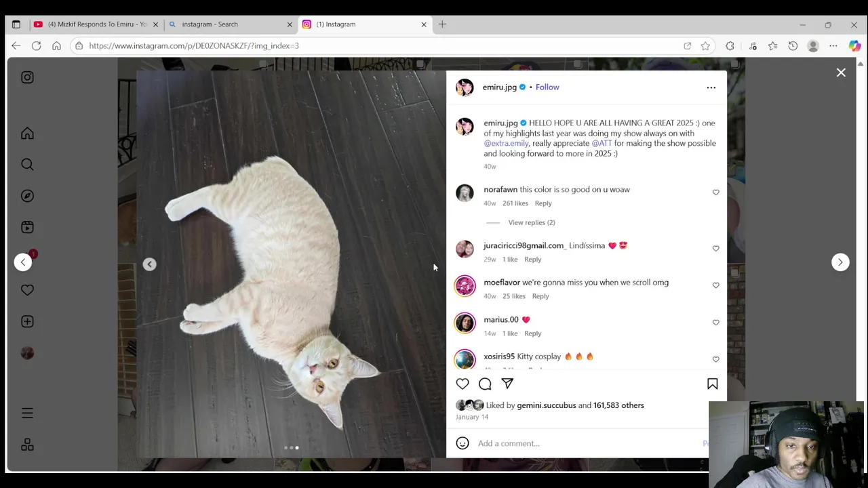The height and width of the screenshot is (488, 868).
Task: Open emiru.jpg profile from header
Action: coord(499,87)
